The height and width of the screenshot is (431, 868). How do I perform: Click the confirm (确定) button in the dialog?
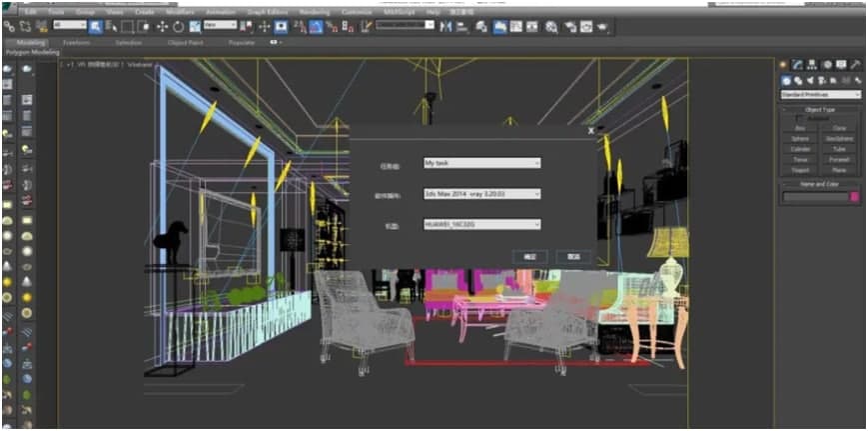click(529, 256)
